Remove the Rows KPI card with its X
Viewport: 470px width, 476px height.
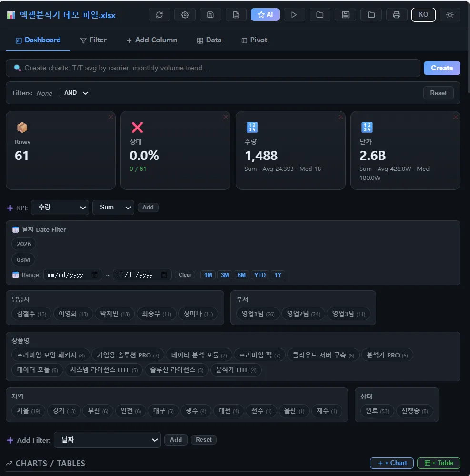pyautogui.click(x=110, y=117)
